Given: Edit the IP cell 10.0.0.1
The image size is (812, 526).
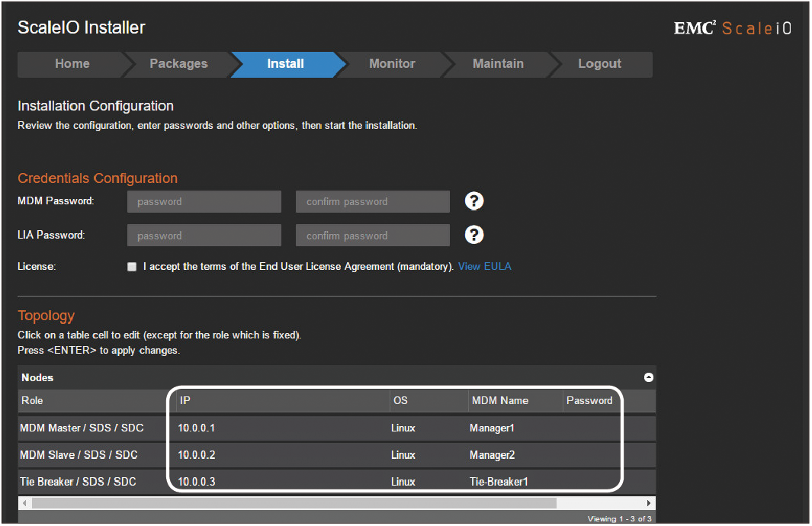Looking at the screenshot, I should point(283,428).
